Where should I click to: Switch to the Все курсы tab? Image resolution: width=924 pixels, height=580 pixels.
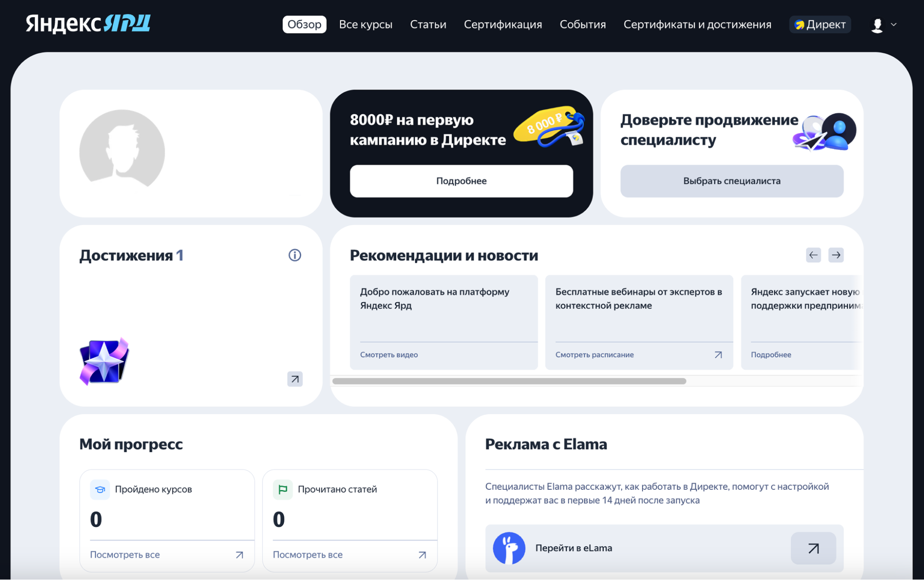(x=366, y=25)
